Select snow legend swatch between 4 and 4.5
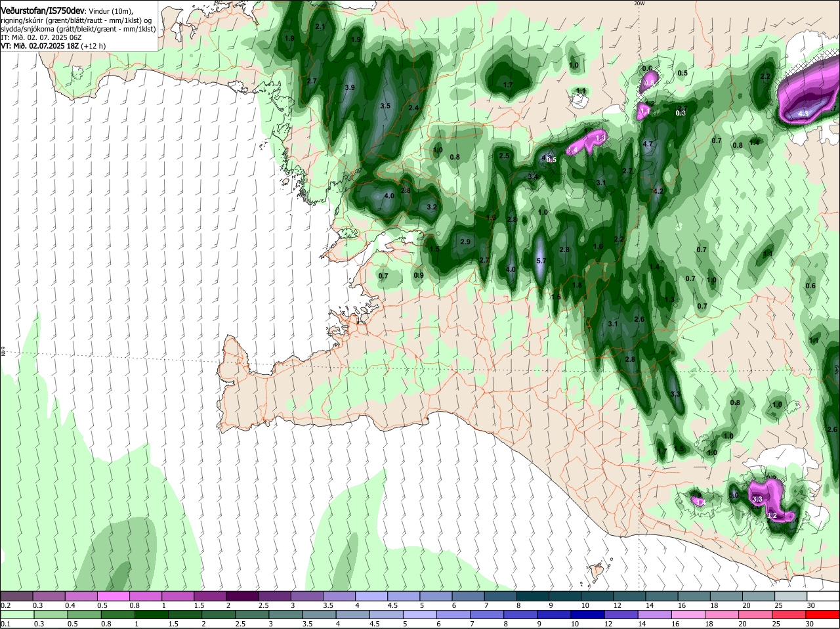This screenshot has width=840, height=629. [x=371, y=596]
